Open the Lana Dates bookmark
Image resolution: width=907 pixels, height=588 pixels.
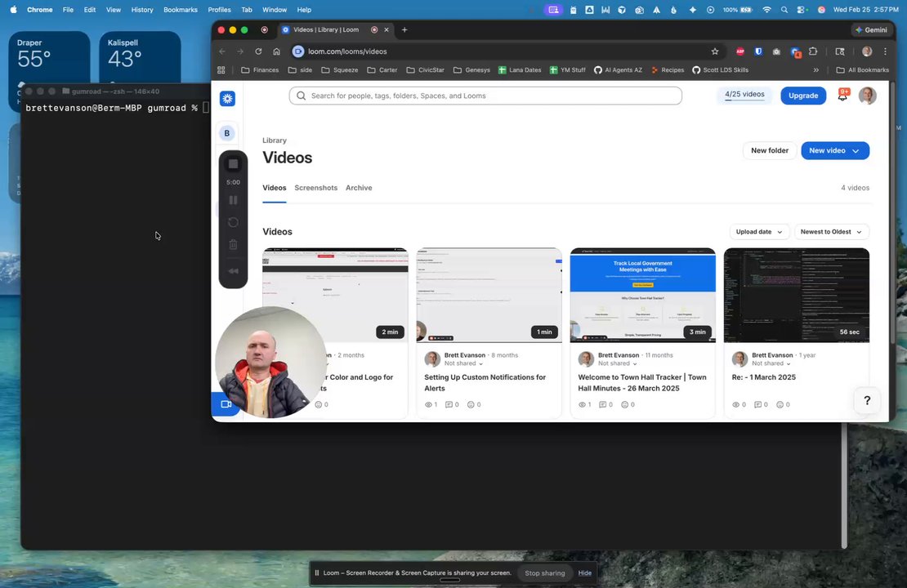[x=520, y=70]
